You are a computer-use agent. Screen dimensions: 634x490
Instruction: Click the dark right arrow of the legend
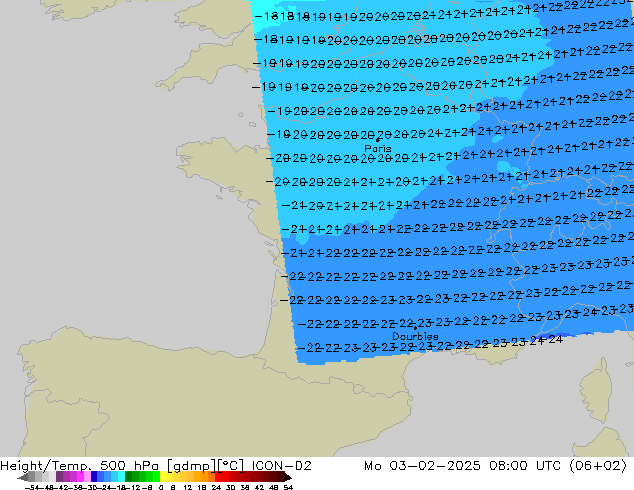288,477
